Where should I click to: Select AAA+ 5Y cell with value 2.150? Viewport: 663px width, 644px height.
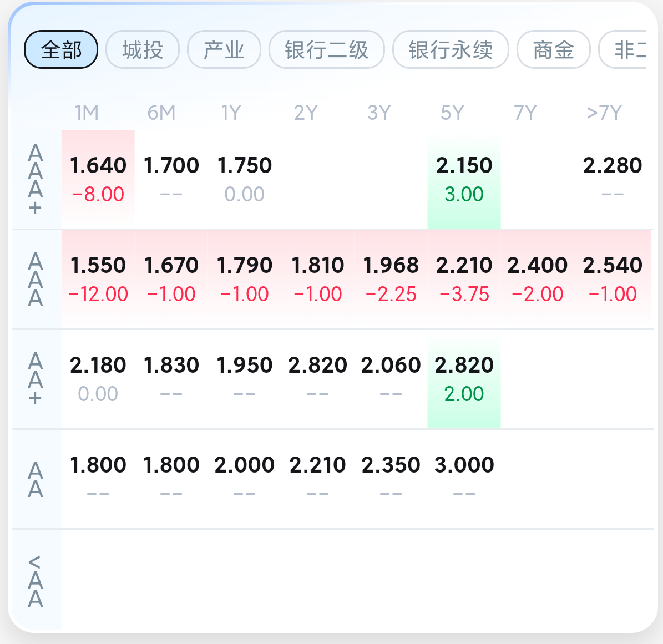coord(464,179)
